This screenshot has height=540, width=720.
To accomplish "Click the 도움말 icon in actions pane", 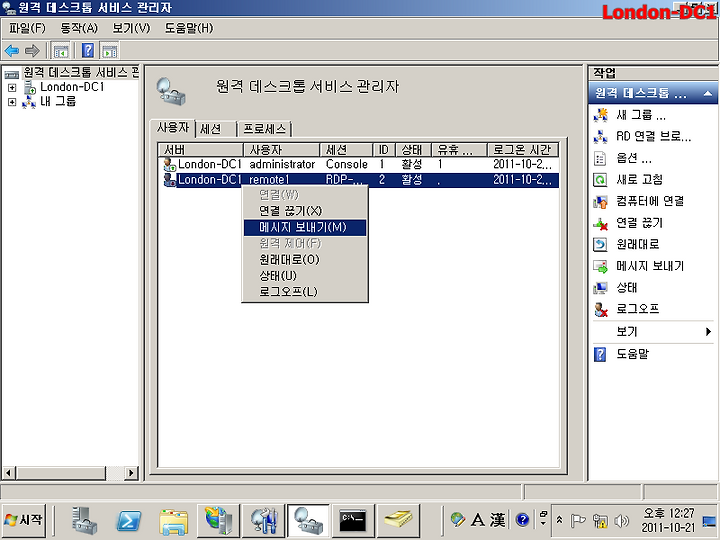I will [601, 354].
